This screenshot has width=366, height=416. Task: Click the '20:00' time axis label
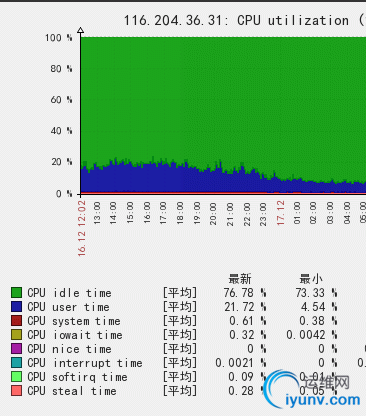click(x=214, y=214)
